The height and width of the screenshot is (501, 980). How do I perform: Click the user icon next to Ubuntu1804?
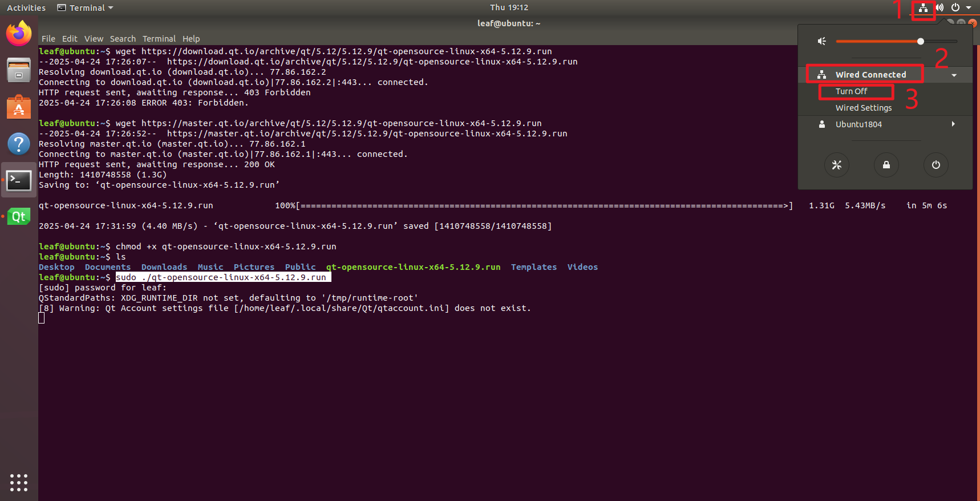click(x=822, y=124)
